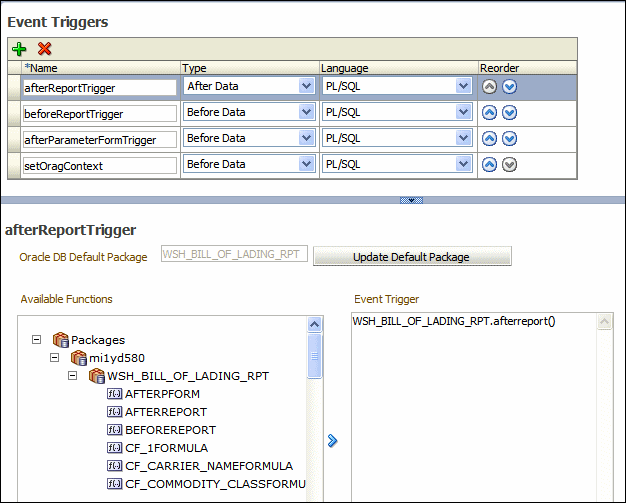
Task: Collapse the Packages tree node
Action: (36, 340)
